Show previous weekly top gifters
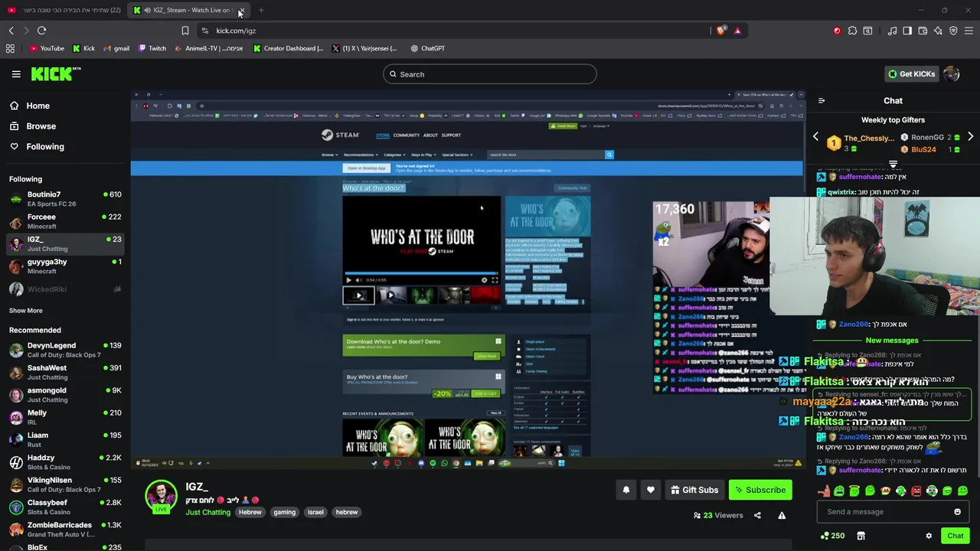 (x=815, y=137)
